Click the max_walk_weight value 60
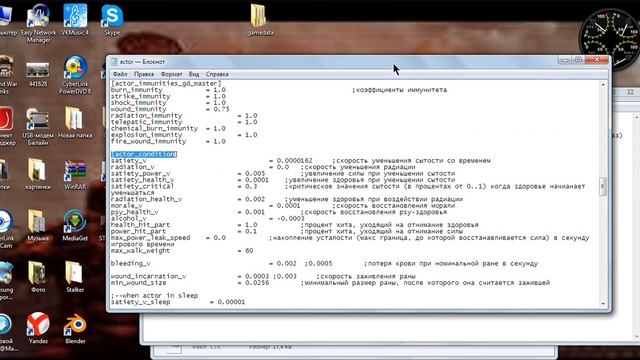 (249, 251)
